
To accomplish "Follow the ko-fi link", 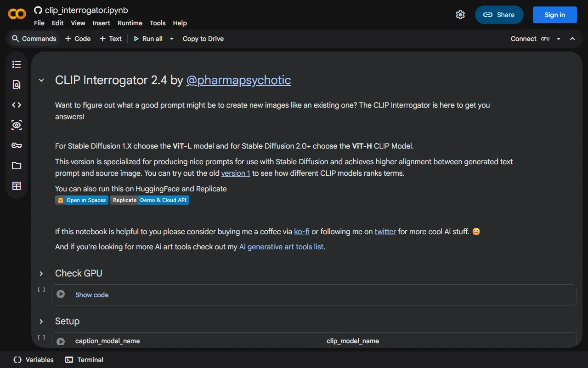I will click(x=301, y=231).
